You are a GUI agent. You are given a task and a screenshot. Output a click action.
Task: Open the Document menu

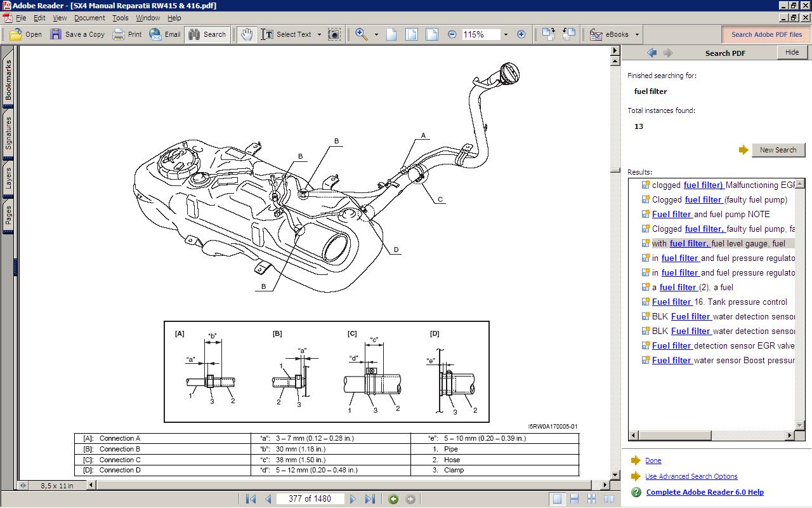(89, 18)
